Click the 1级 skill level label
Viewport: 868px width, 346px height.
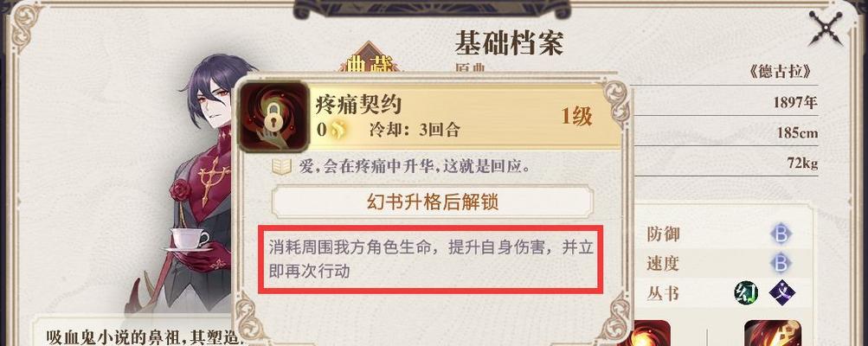click(x=577, y=117)
